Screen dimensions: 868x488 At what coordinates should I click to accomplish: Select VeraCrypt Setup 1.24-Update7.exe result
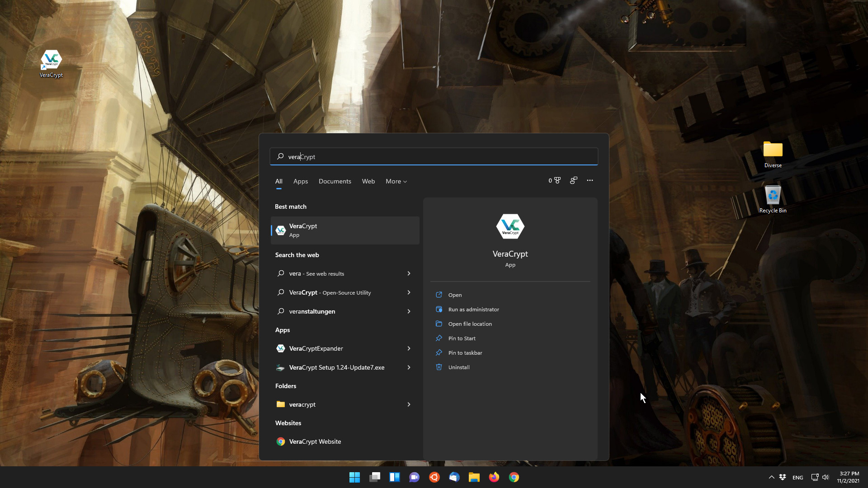point(345,367)
